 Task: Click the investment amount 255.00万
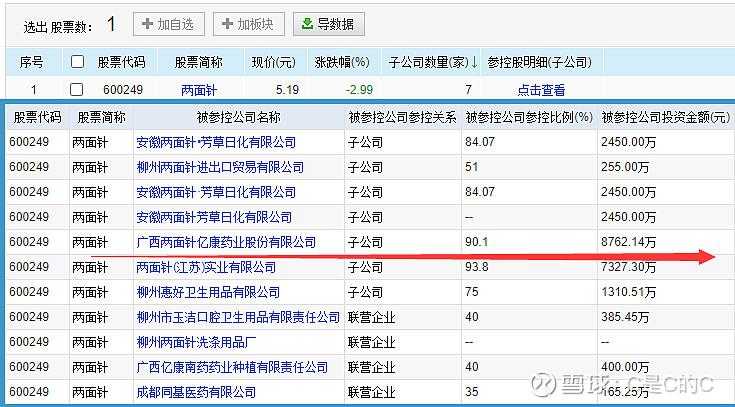625,167
